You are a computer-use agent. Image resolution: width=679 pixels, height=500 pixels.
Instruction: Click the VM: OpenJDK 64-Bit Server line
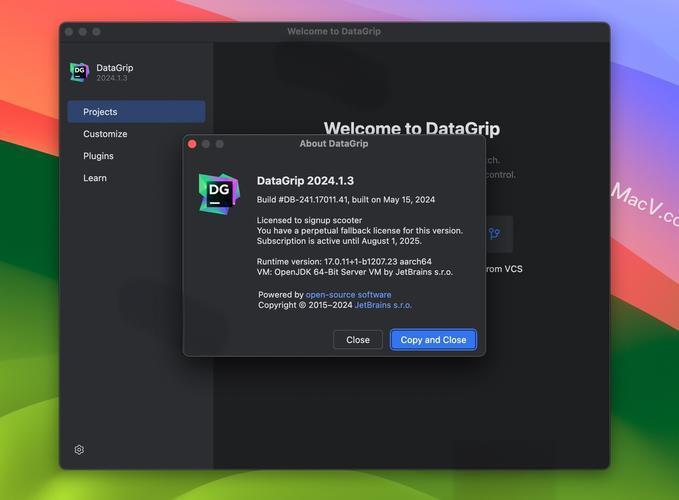tap(355, 272)
